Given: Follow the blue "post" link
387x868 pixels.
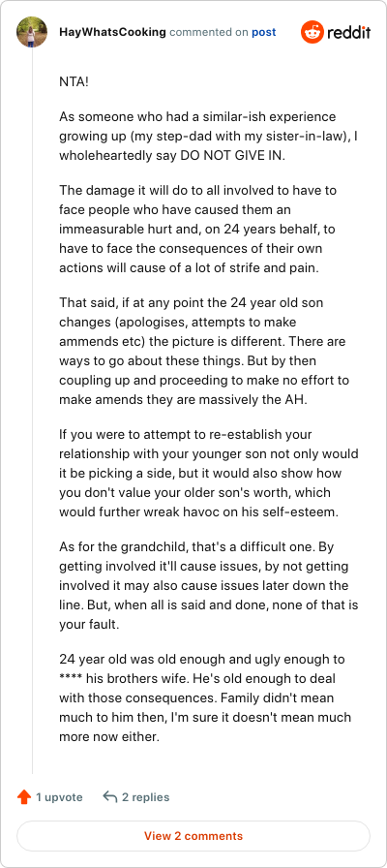Looking at the screenshot, I should pyautogui.click(x=264, y=32).
